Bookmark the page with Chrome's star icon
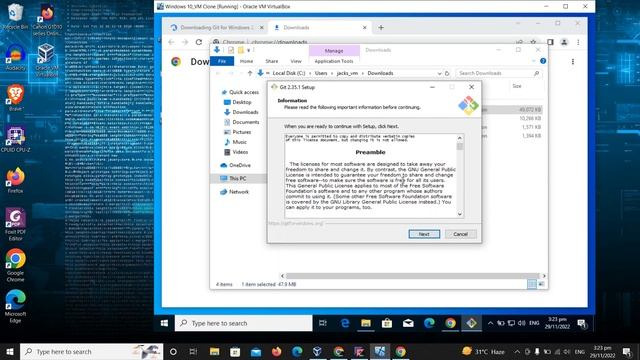This screenshot has height=360, width=640. (x=533, y=42)
